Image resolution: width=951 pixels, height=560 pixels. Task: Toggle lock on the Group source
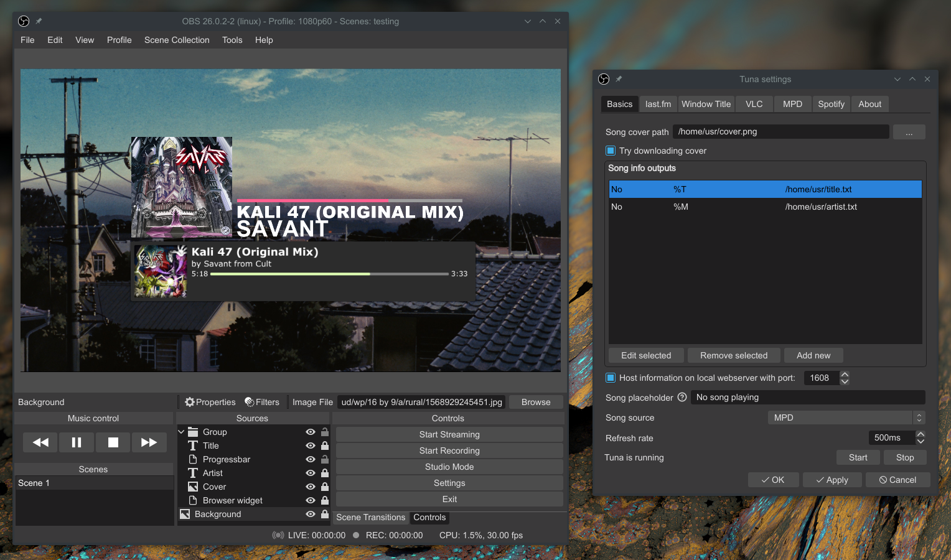[325, 432]
